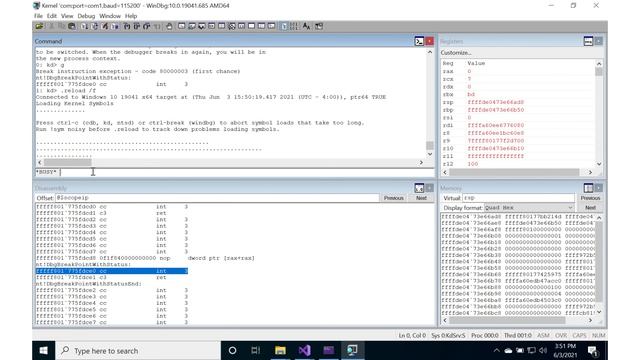Viewport: 640px width, 360px height.
Task: Click Memory horizontal scrollbar thumb
Action: tap(507, 321)
